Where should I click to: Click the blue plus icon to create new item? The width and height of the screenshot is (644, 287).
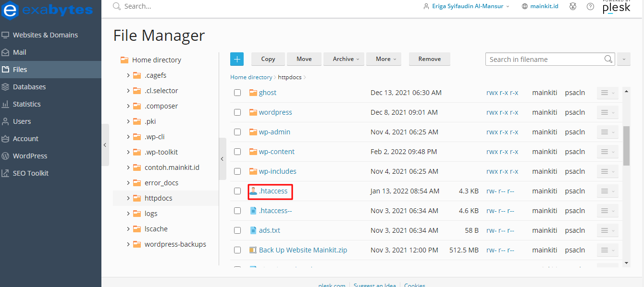237,59
